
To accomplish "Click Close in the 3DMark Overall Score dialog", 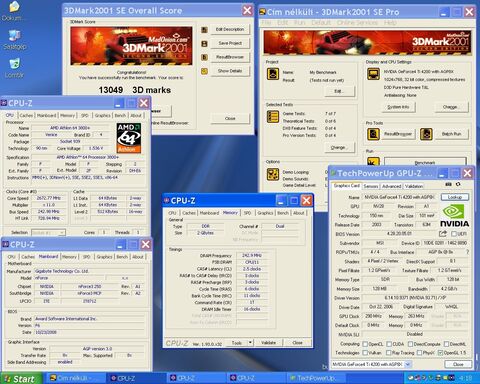I will [230, 118].
